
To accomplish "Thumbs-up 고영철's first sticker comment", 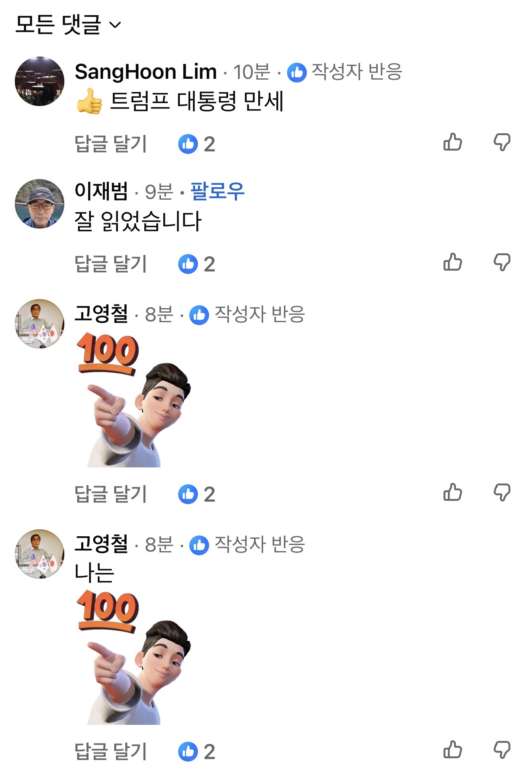I will coord(453,493).
